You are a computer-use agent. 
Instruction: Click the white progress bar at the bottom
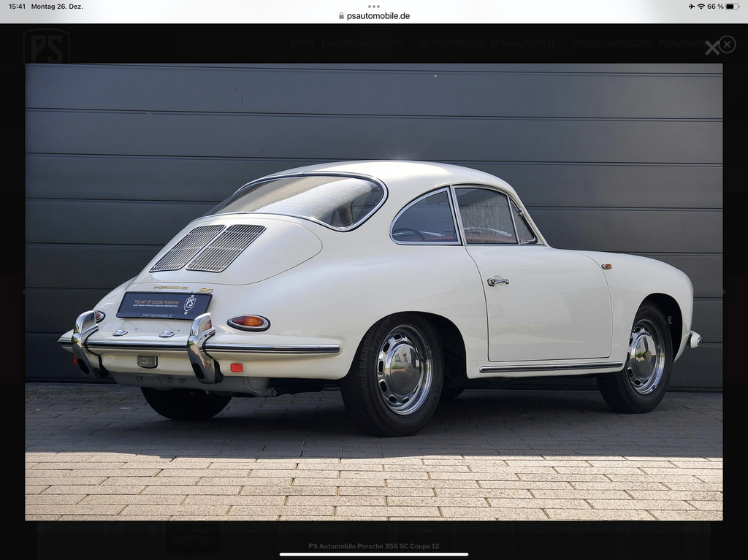[x=374, y=555]
